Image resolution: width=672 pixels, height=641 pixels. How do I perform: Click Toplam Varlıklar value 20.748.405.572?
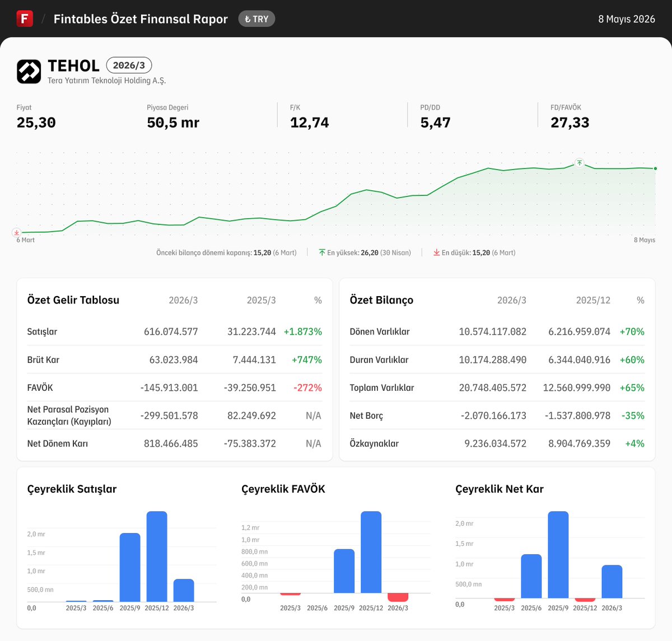tap(493, 387)
